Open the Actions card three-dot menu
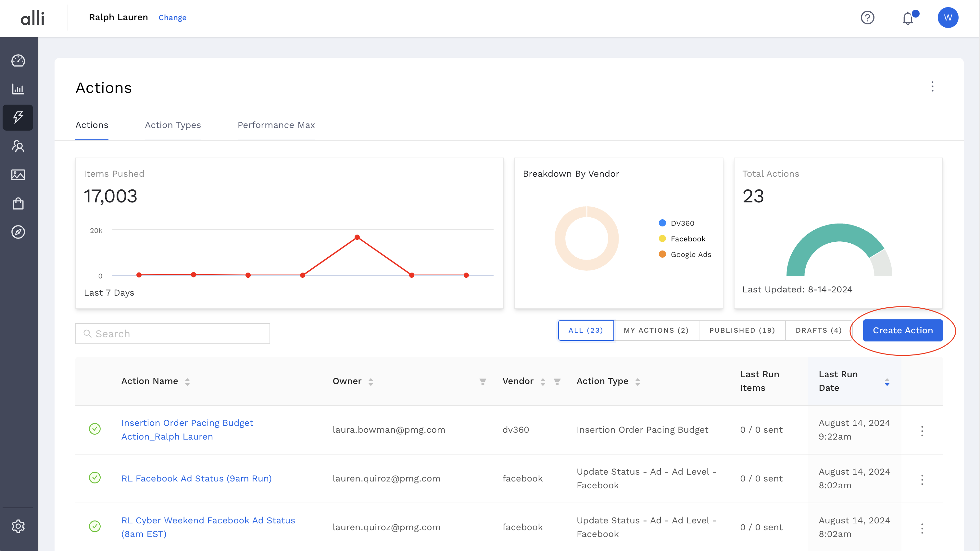 tap(932, 87)
